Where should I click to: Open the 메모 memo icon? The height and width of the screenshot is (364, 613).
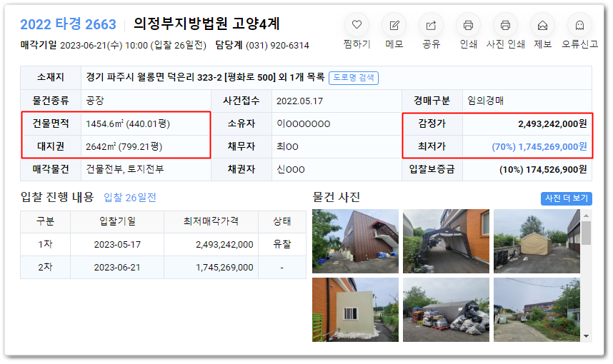(394, 25)
